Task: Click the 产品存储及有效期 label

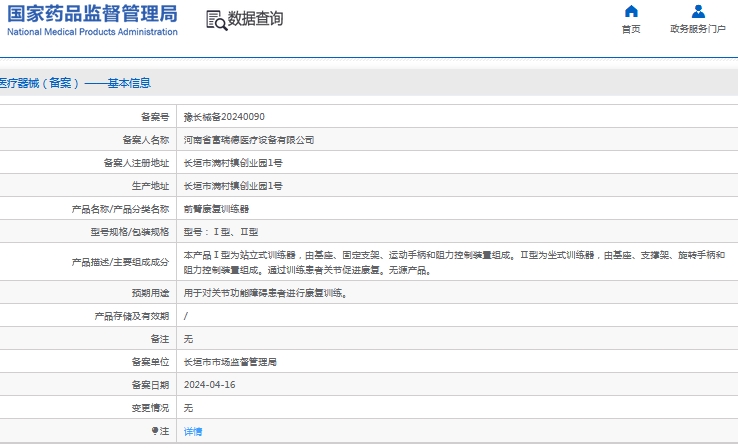Action: click(x=131, y=316)
